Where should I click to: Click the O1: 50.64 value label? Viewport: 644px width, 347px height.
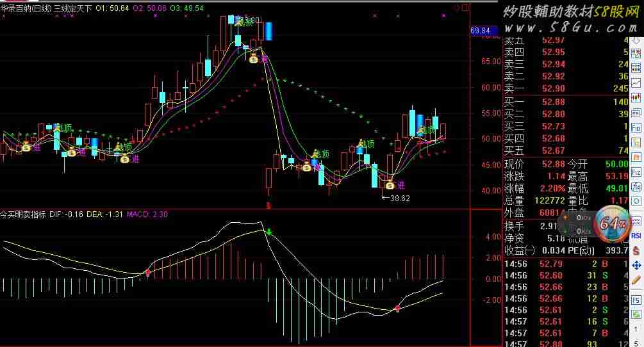[112, 8]
